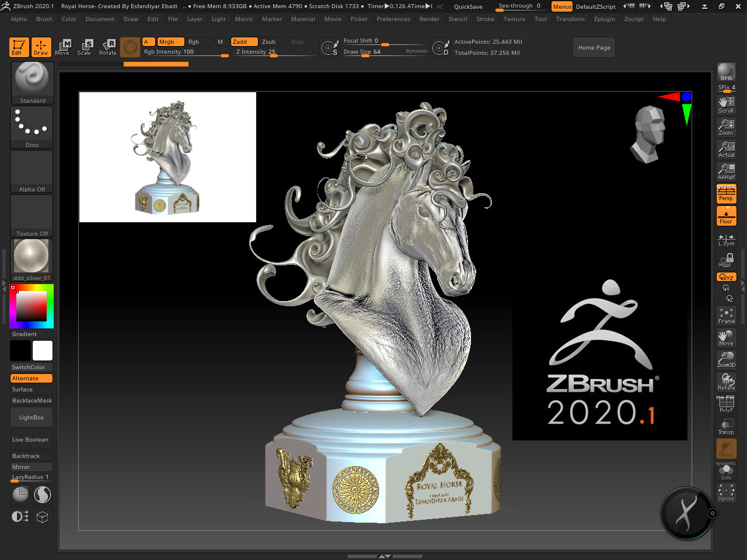This screenshot has height=560, width=747.
Task: Click the ZBrush thumbnail widget
Action: coord(686,514)
